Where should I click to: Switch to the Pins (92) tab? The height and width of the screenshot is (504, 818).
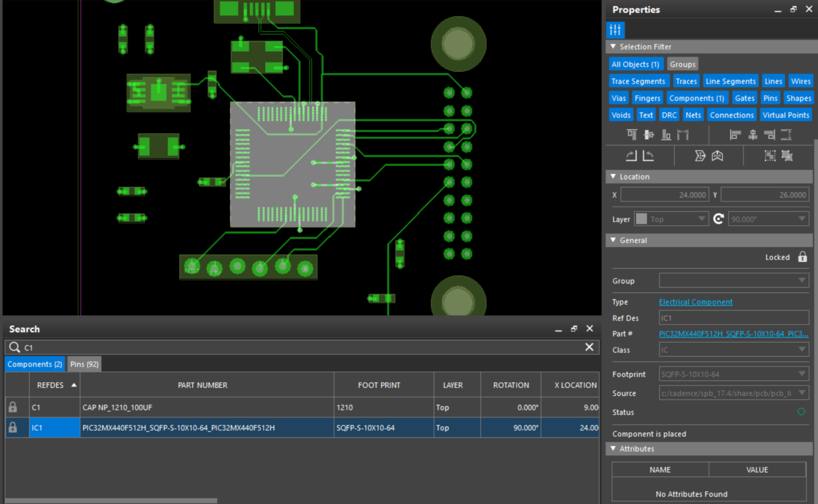click(x=84, y=364)
